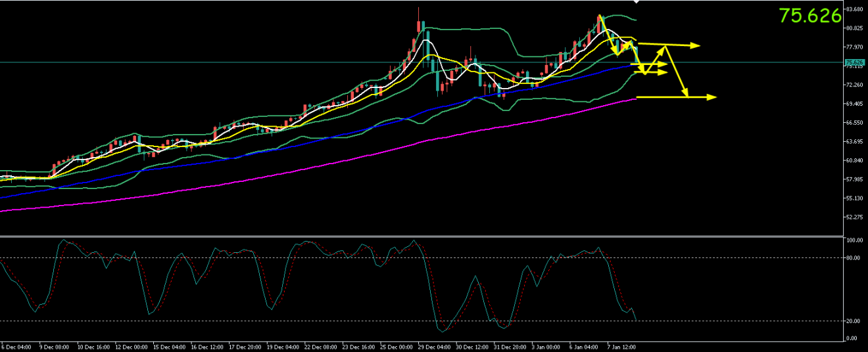Select the diagonal yellow arrow pointing down to lowest target
The image size is (868, 352).
click(x=677, y=71)
